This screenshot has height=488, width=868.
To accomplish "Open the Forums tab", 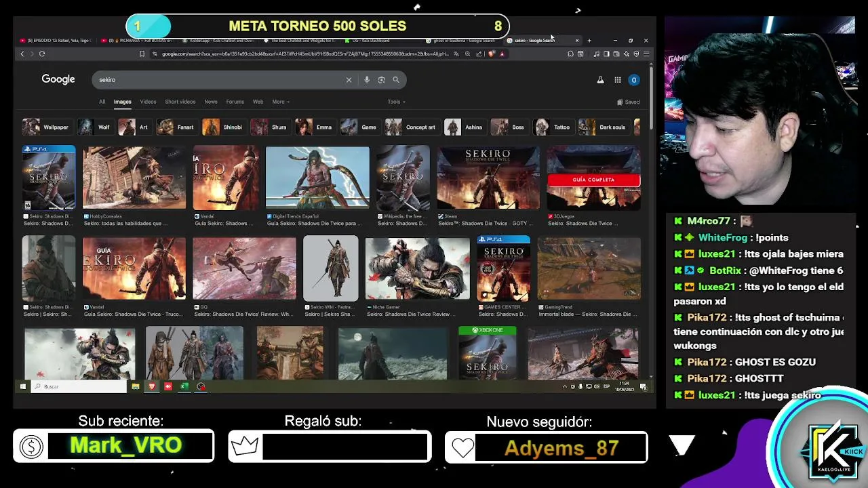I will tap(235, 102).
